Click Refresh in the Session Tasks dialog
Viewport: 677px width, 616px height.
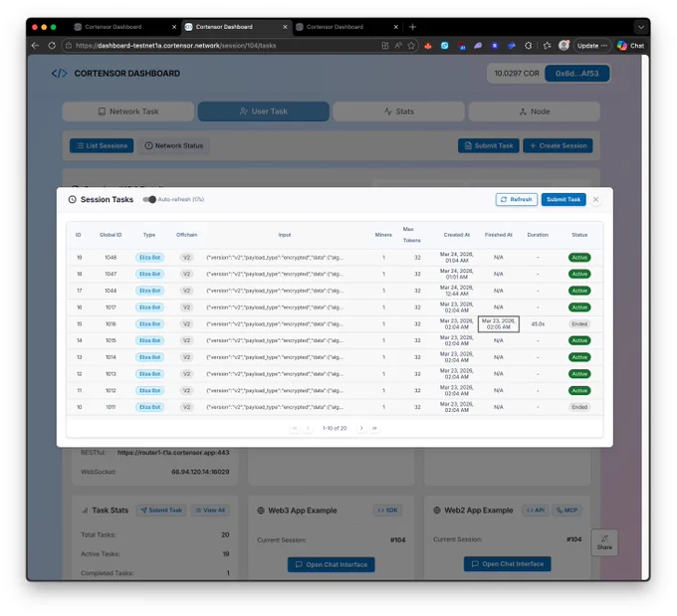(x=517, y=199)
